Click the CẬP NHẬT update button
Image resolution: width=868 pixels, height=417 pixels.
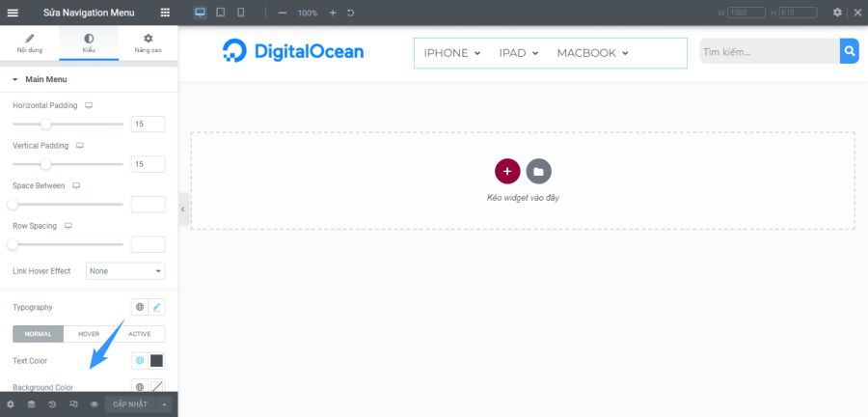130,404
